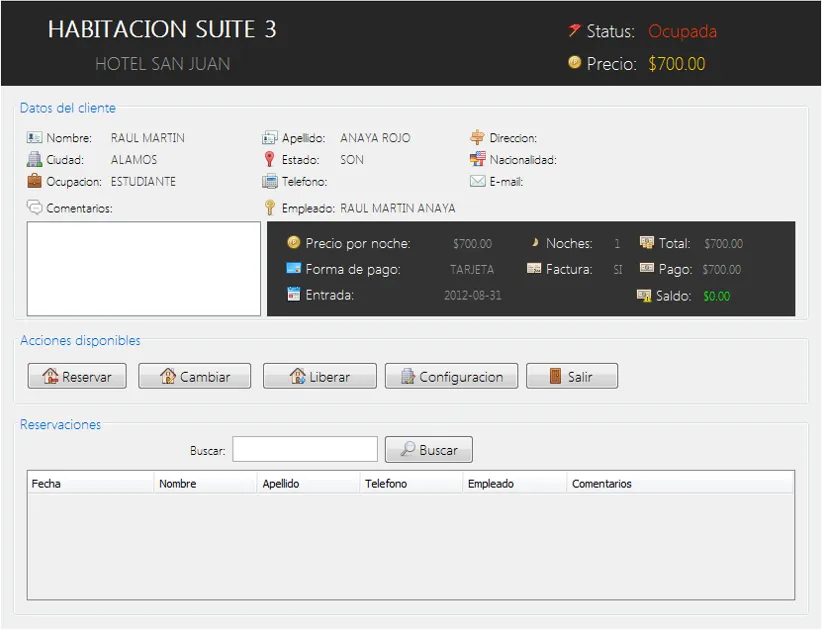Viewport: 822px width, 630px height.
Task: Click the calendar icon beside Entrada
Action: click(x=294, y=294)
